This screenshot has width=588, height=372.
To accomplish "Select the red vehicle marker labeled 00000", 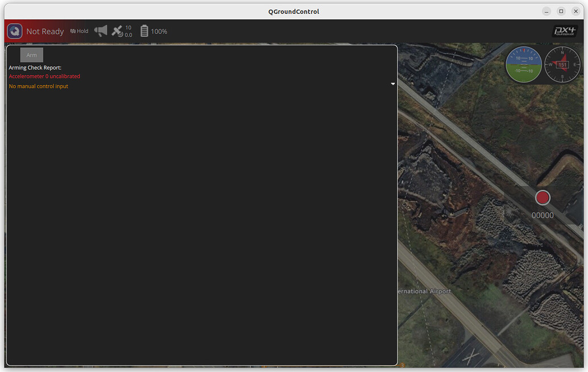I will pos(542,197).
